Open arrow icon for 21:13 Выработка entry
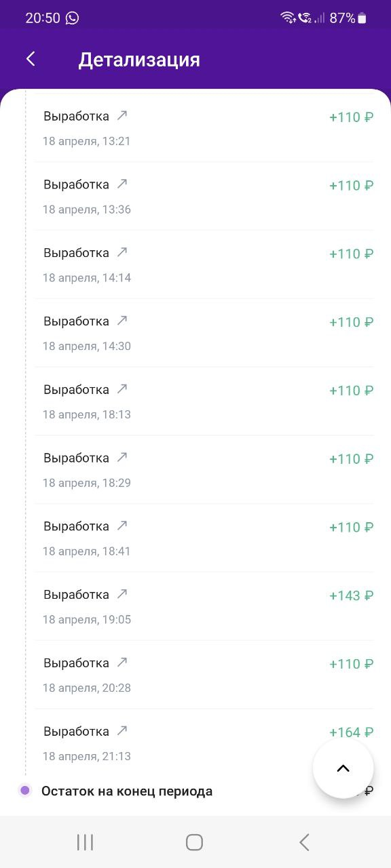The image size is (391, 868). 122,731
